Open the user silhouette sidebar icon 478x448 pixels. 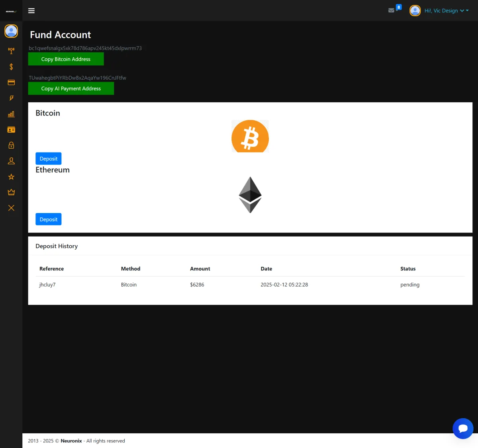coord(11,161)
